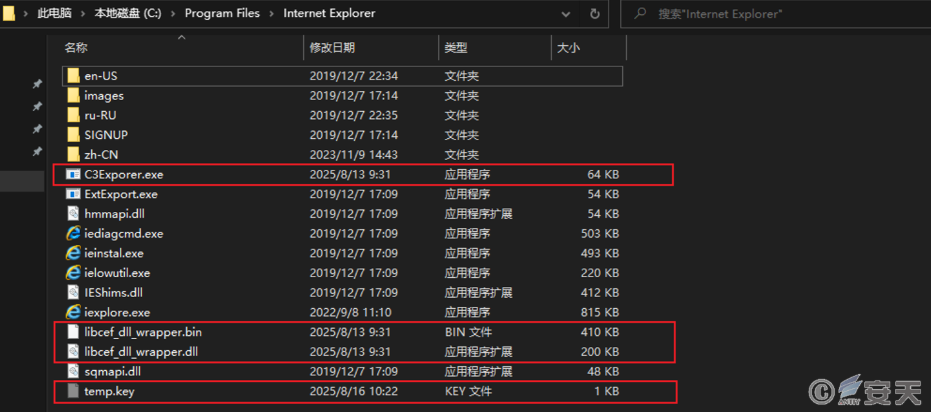Click iediagcmd.exe file name
The height and width of the screenshot is (412, 931).
tap(124, 233)
